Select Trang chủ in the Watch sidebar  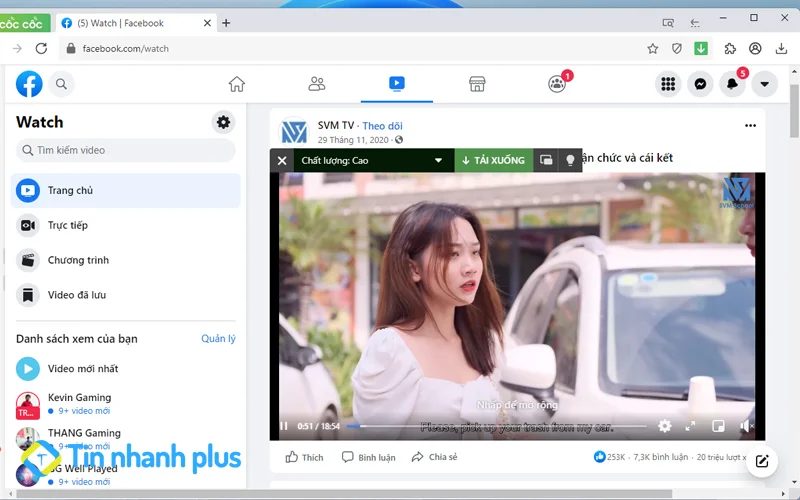(x=126, y=190)
